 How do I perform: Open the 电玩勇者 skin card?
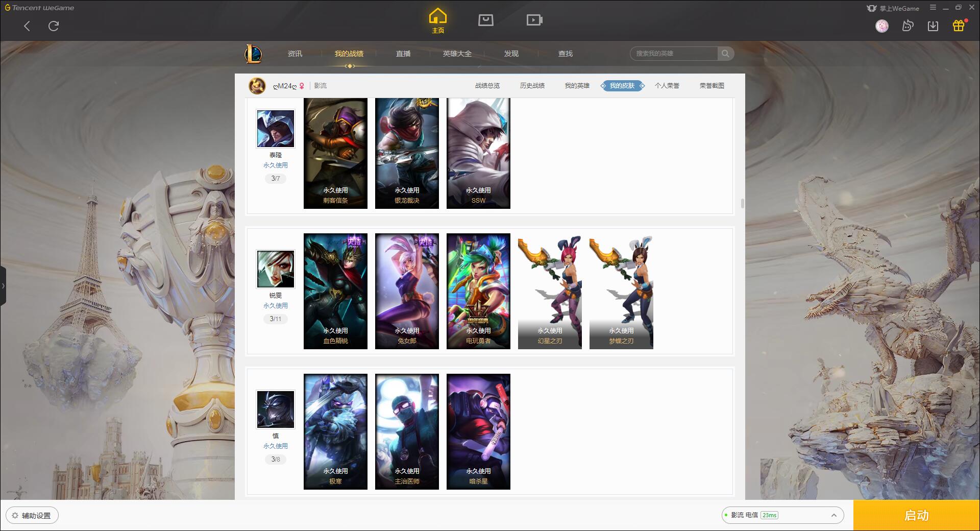478,291
